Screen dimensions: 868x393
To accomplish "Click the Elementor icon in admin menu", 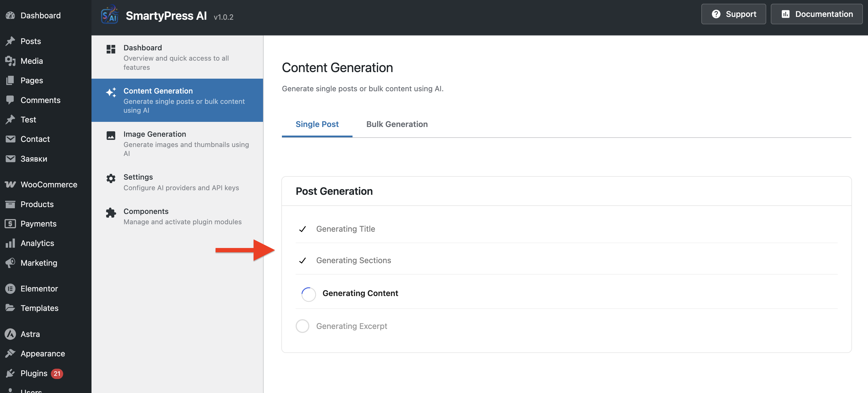I will [x=10, y=289].
